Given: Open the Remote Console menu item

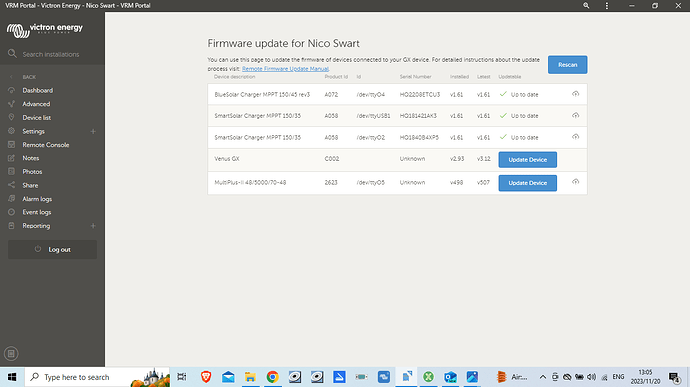Looking at the screenshot, I should point(45,145).
